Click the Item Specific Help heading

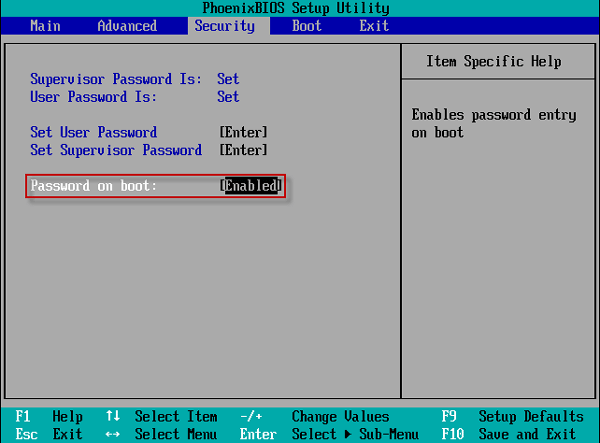point(494,61)
